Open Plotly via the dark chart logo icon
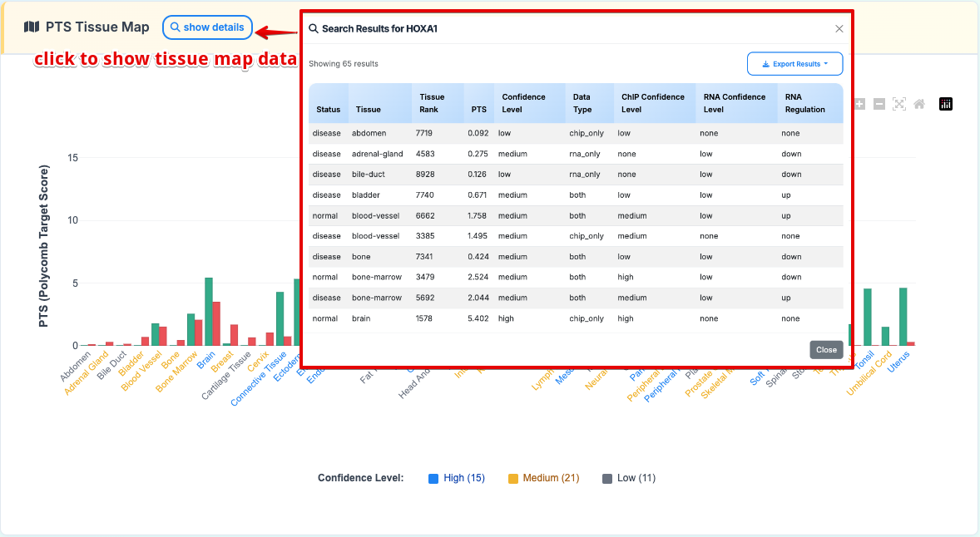The image size is (980, 537). tap(945, 104)
